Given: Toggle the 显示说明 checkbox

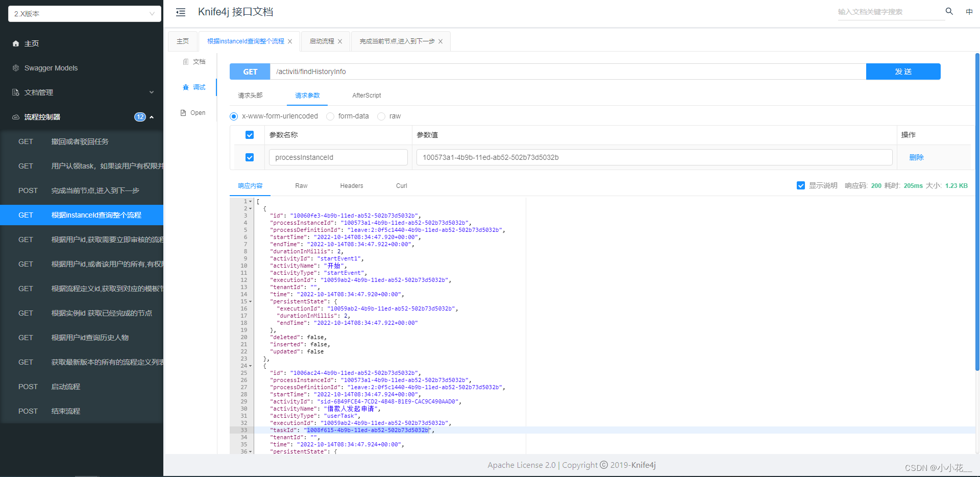Looking at the screenshot, I should [801, 185].
